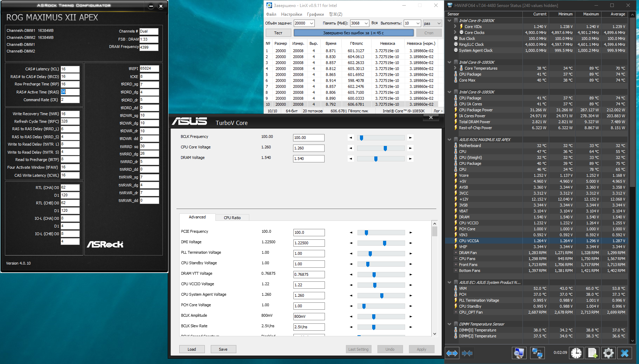
Task: Click the Тест button in LinX
Action: click(278, 33)
